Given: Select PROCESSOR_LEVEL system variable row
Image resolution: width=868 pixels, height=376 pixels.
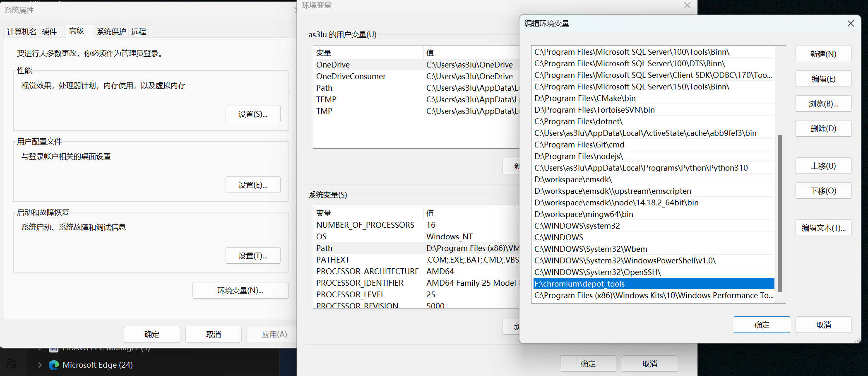Looking at the screenshot, I should 416,294.
